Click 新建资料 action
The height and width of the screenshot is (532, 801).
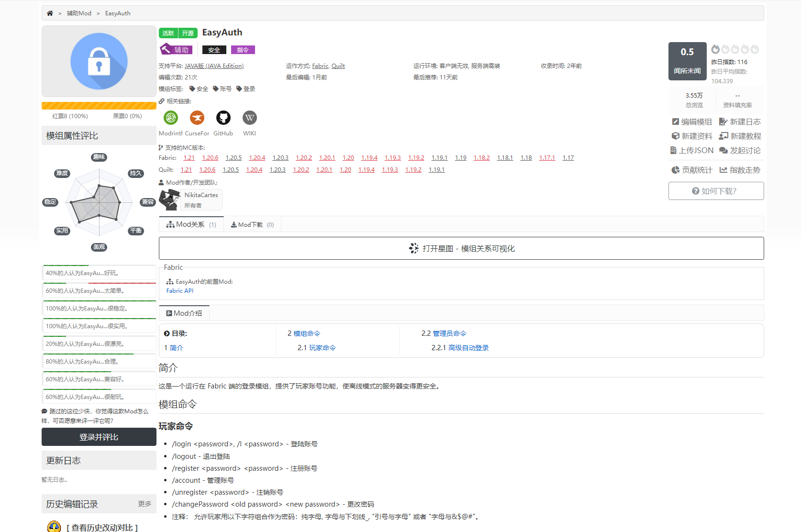(x=692, y=136)
